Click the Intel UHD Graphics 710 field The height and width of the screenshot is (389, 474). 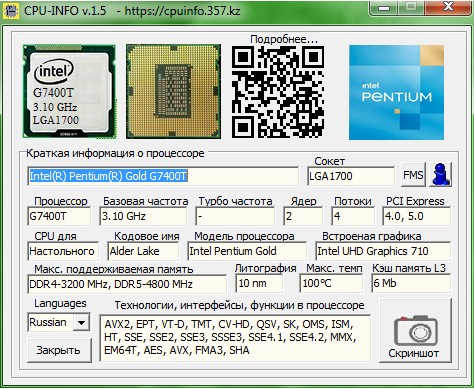(x=383, y=251)
